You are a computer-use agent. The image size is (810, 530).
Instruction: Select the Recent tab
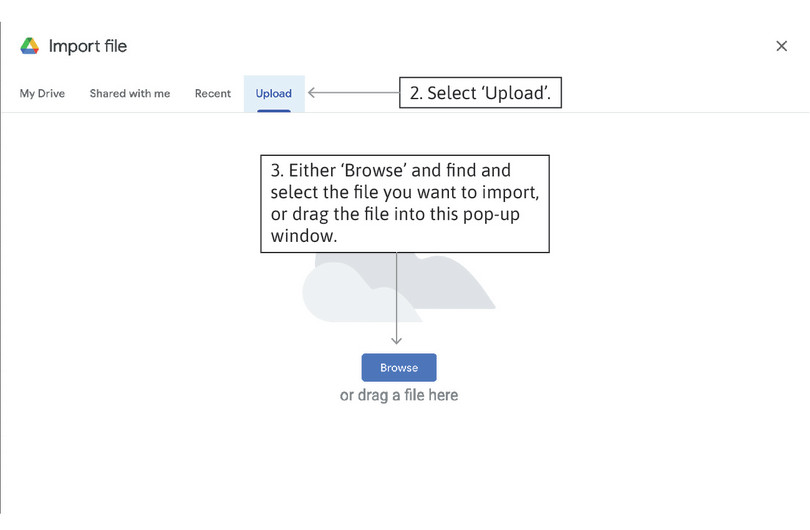pyautogui.click(x=213, y=93)
